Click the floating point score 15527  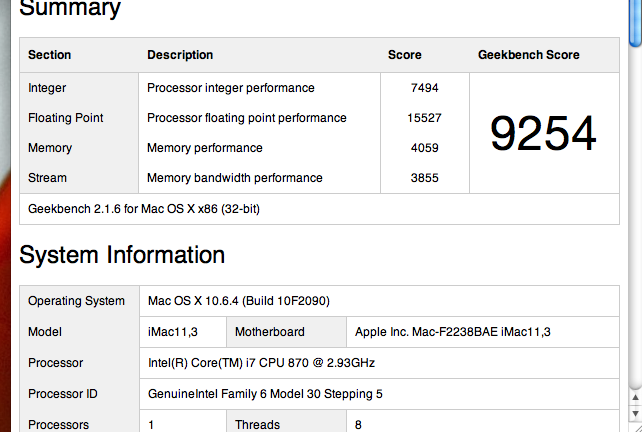pyautogui.click(x=423, y=118)
